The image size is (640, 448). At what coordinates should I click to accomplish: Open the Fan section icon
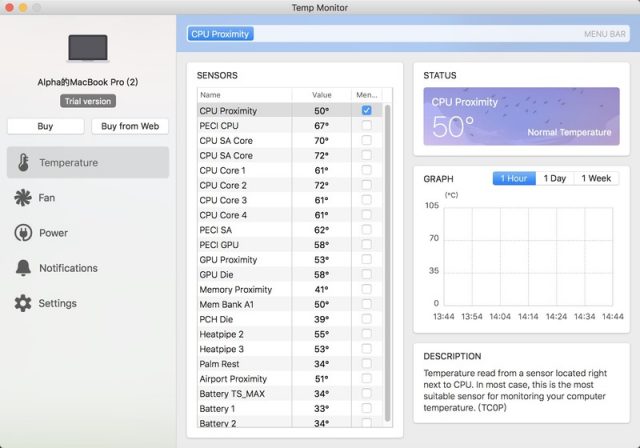[23, 198]
